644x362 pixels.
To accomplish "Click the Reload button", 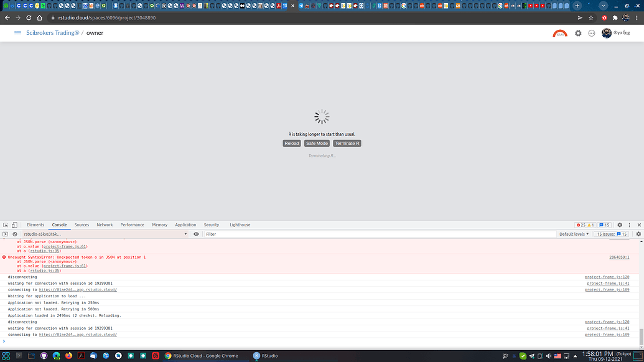I will [x=292, y=143].
